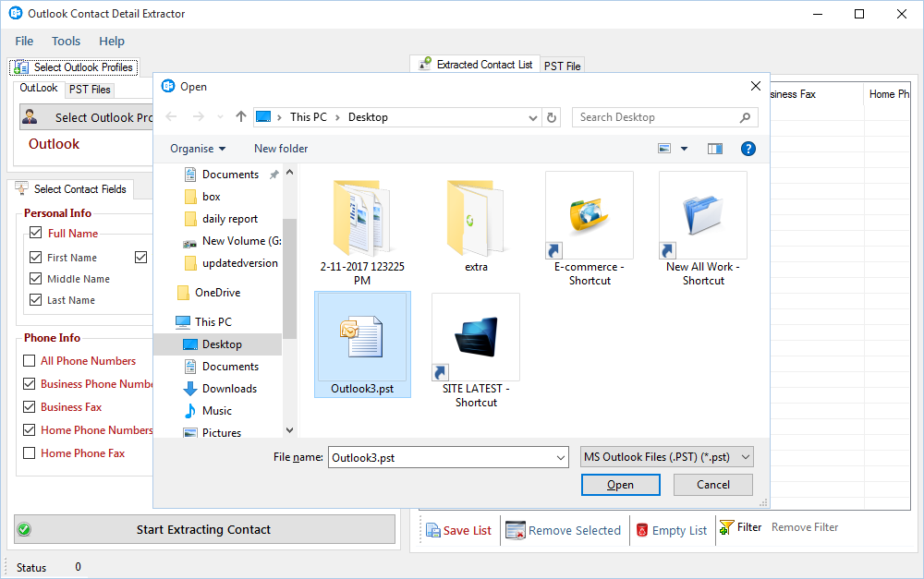924x579 pixels.
Task: Go back in the Open dialog
Action: click(171, 116)
